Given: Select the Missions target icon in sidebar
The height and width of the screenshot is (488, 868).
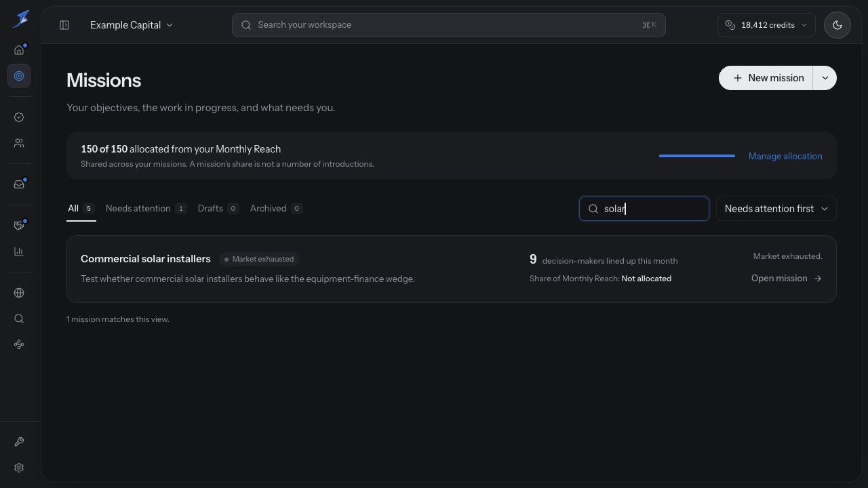Looking at the screenshot, I should click(x=19, y=76).
